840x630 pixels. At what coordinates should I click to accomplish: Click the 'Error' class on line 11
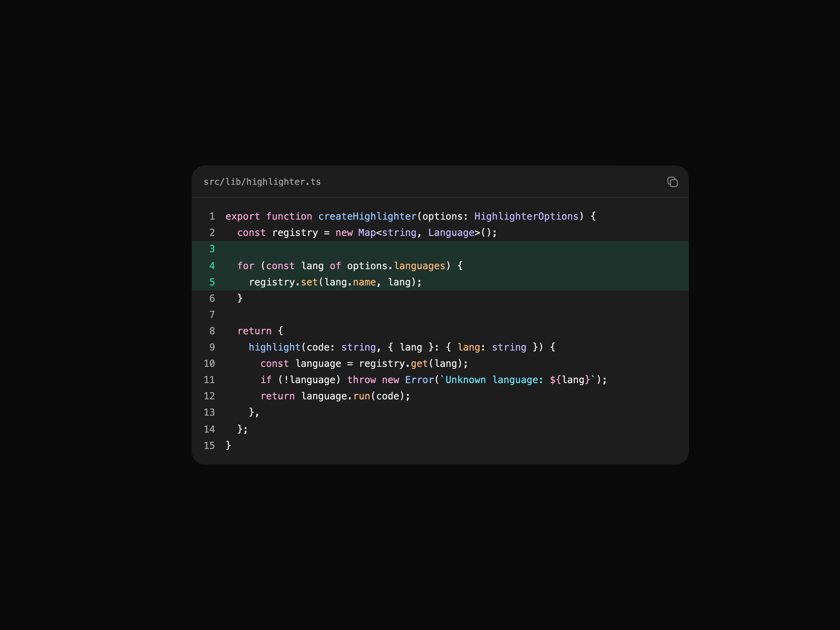coord(419,380)
